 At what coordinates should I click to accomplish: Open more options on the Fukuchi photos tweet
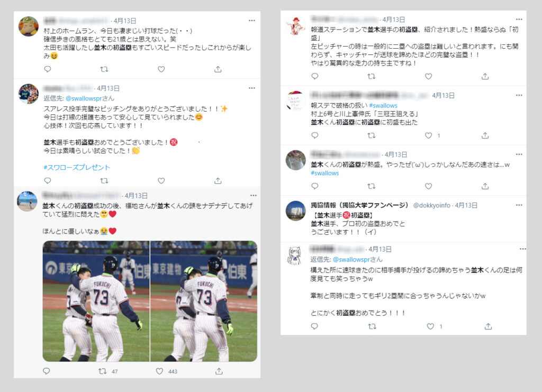coord(254,196)
